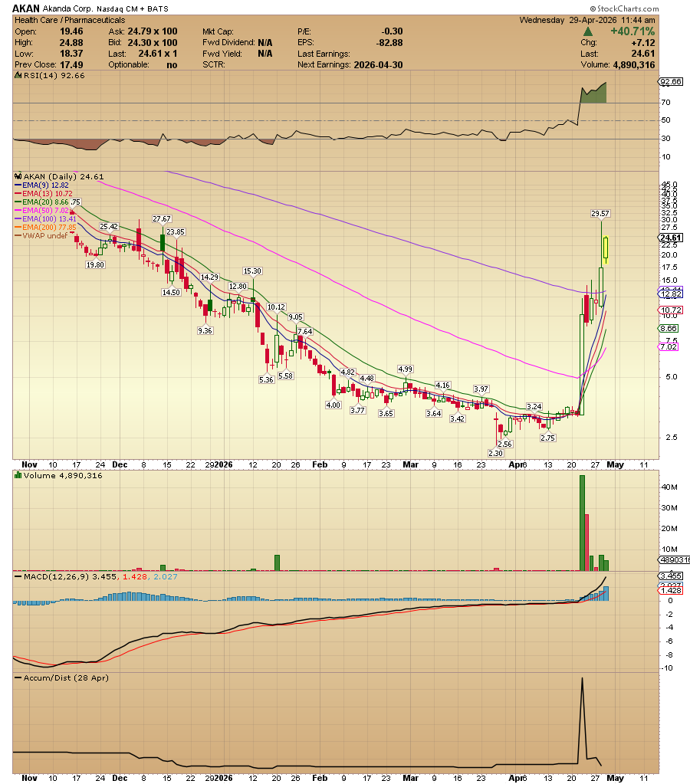Click the magenta 7.02 EMA axis tag
This screenshot has height=784, width=690.
tap(669, 347)
